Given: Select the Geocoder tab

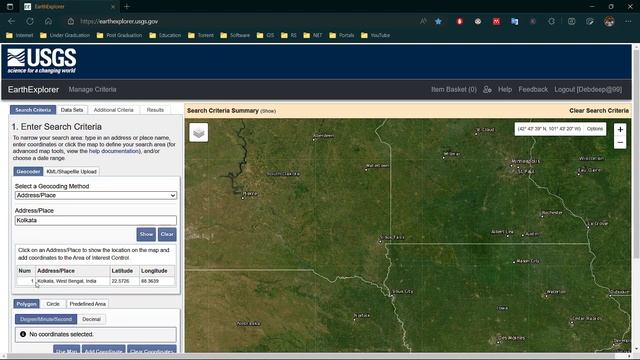Looking at the screenshot, I should (28, 171).
